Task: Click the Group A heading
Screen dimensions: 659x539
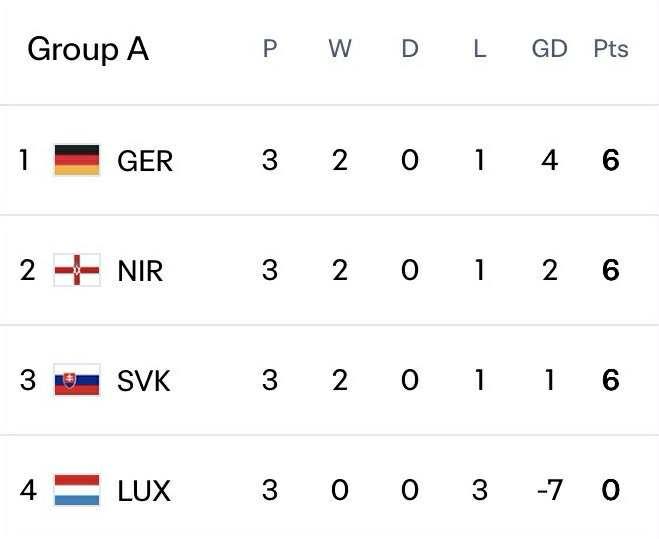Action: click(x=88, y=49)
